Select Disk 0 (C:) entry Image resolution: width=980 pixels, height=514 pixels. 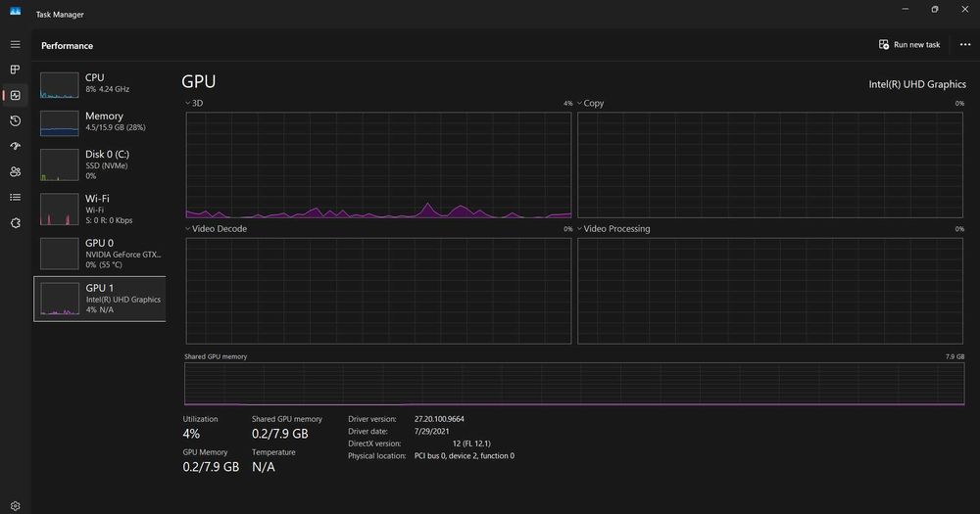click(100, 164)
